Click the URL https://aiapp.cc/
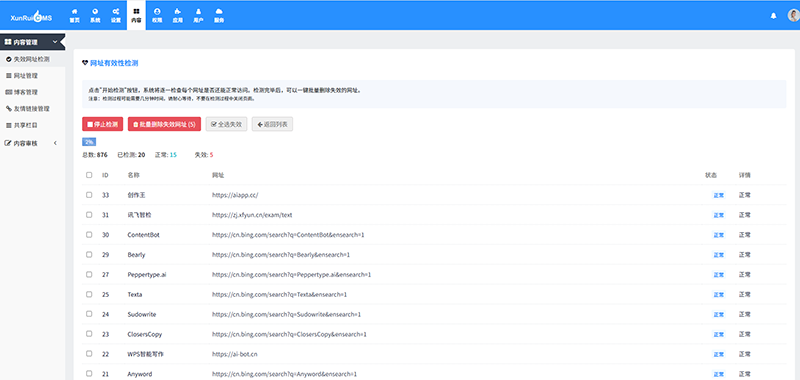 click(236, 195)
